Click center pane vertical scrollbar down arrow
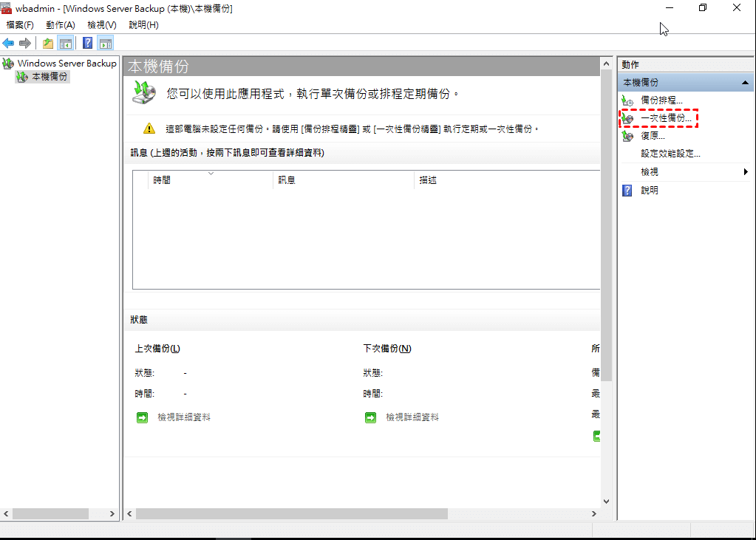Viewport: 756px width, 540px height. point(606,502)
